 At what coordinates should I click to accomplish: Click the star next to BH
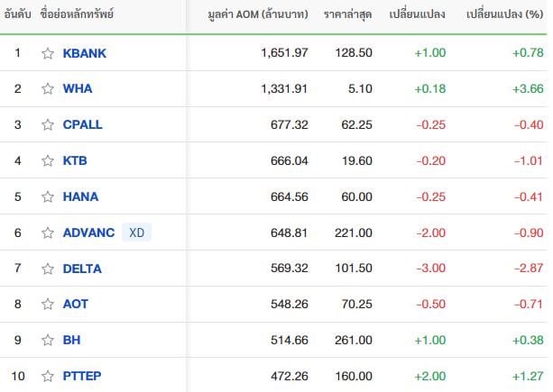coord(48,341)
